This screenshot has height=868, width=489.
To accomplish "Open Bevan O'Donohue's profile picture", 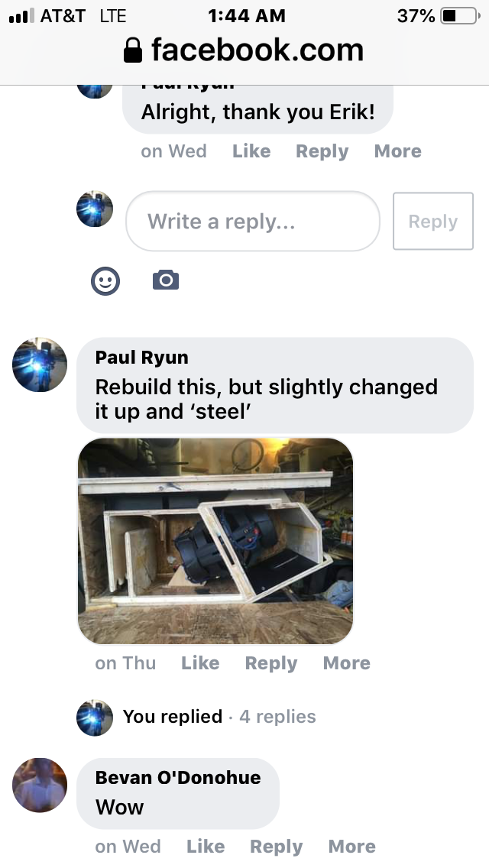I will pos(39,785).
